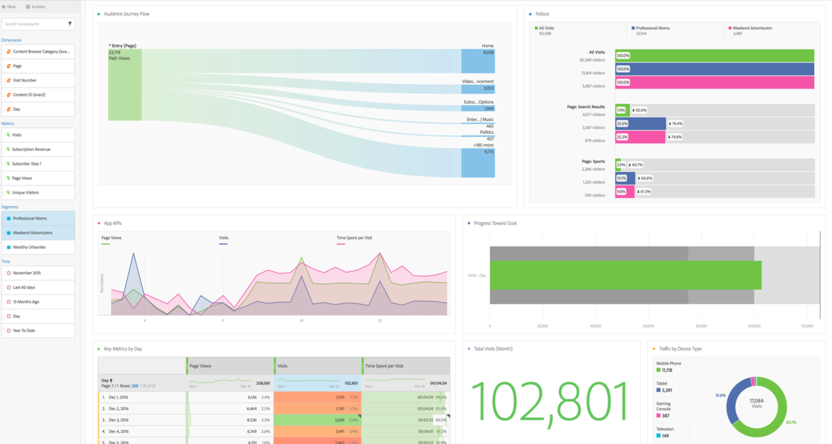
Task: Click the icon beside Year To Date
Action: [8, 330]
